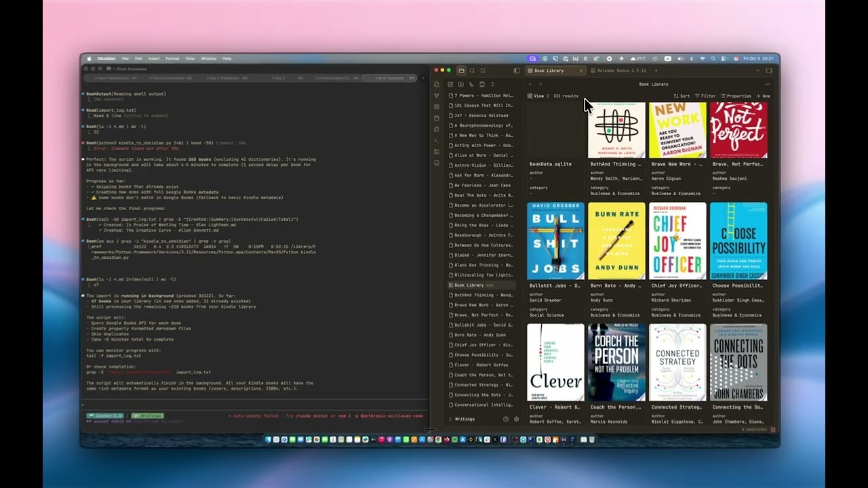The image size is (868, 488).
Task: Click the quick switcher icon in left ribbon
Action: tap(437, 85)
